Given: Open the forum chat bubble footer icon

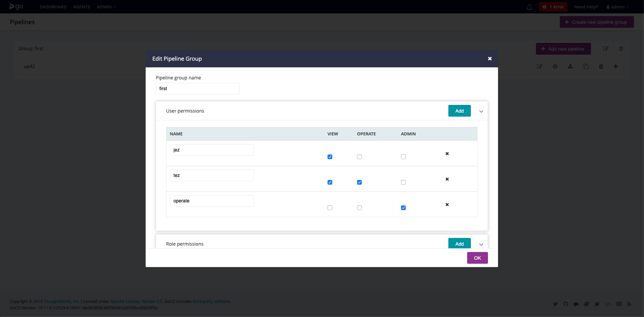Looking at the screenshot, I should 576,304.
